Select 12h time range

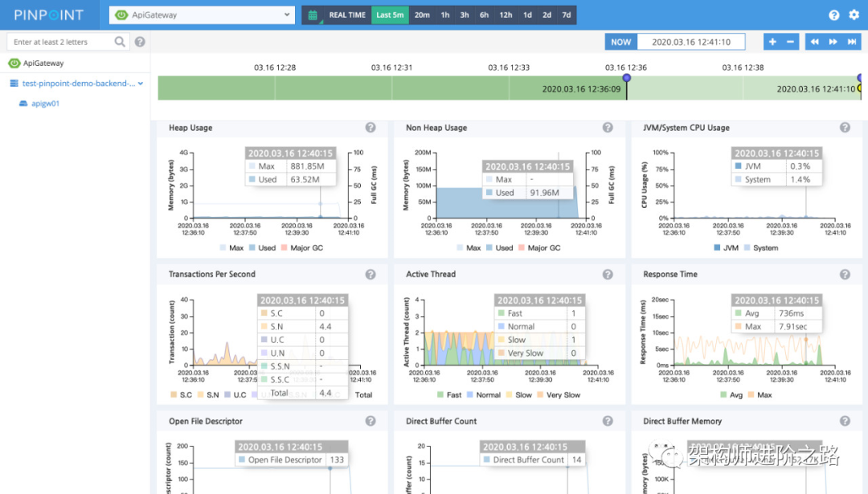click(x=506, y=15)
